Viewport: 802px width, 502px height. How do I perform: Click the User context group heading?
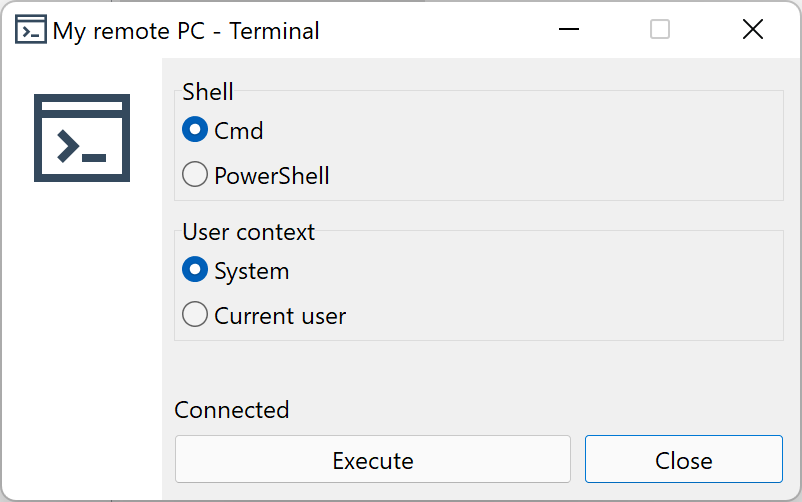pos(248,232)
